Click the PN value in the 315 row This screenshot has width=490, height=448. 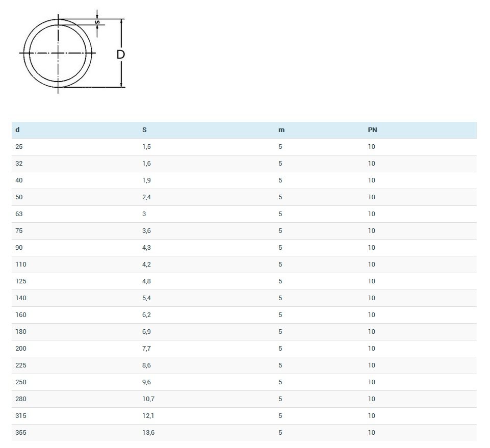point(371,416)
